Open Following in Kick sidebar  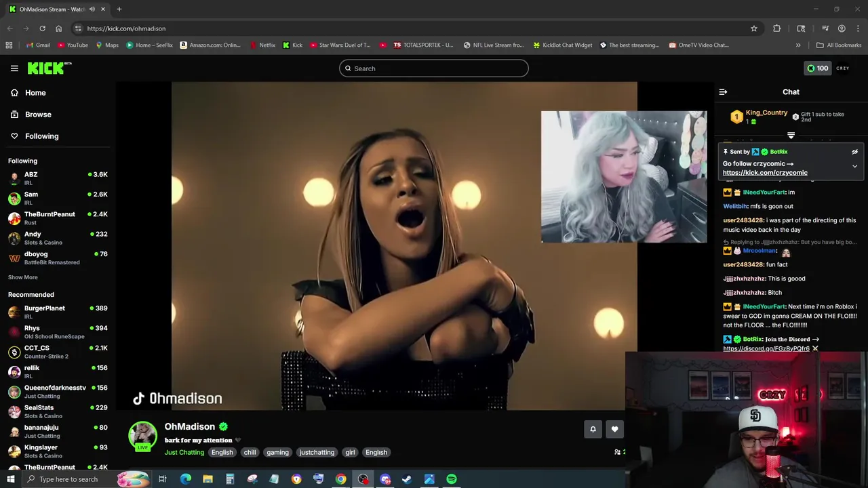34,136
